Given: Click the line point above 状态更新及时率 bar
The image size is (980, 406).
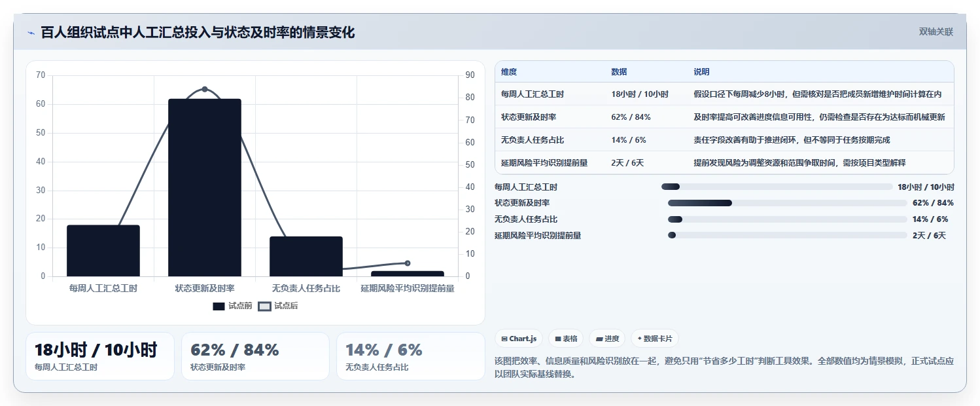Looking at the screenshot, I should pyautogui.click(x=205, y=89).
